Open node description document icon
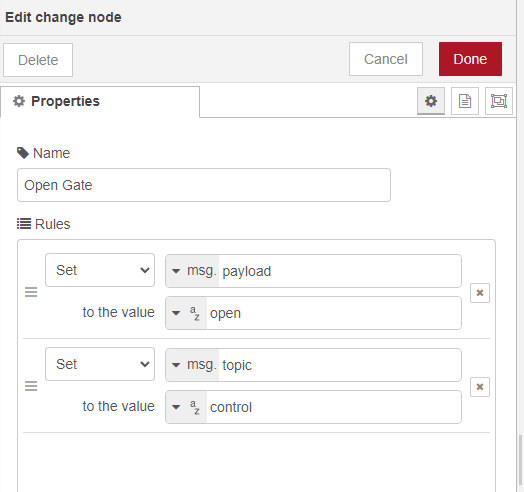This screenshot has width=524, height=492. (465, 101)
